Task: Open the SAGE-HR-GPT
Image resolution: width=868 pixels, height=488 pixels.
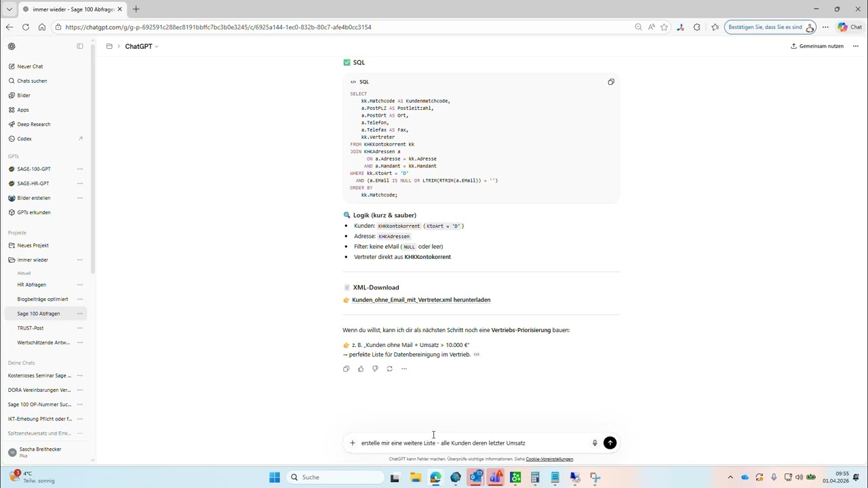Action: 33,184
